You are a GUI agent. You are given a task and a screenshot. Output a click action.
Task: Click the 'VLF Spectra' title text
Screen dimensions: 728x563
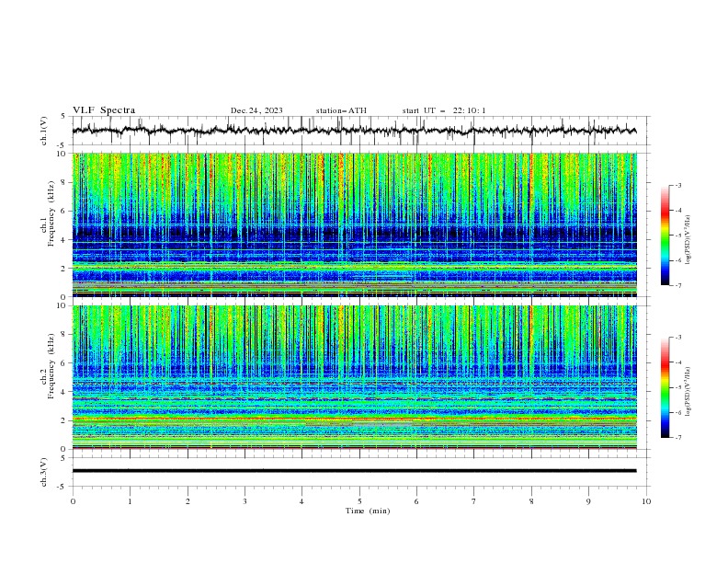(x=104, y=110)
